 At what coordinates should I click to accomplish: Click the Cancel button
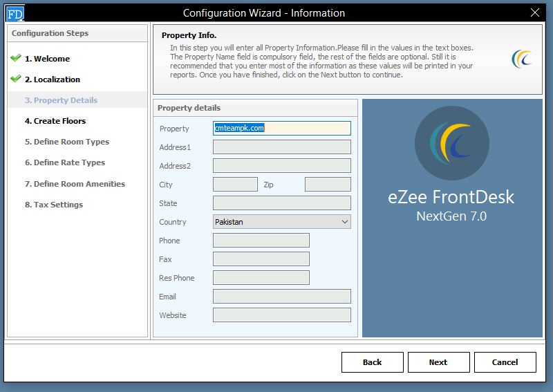coord(505,362)
